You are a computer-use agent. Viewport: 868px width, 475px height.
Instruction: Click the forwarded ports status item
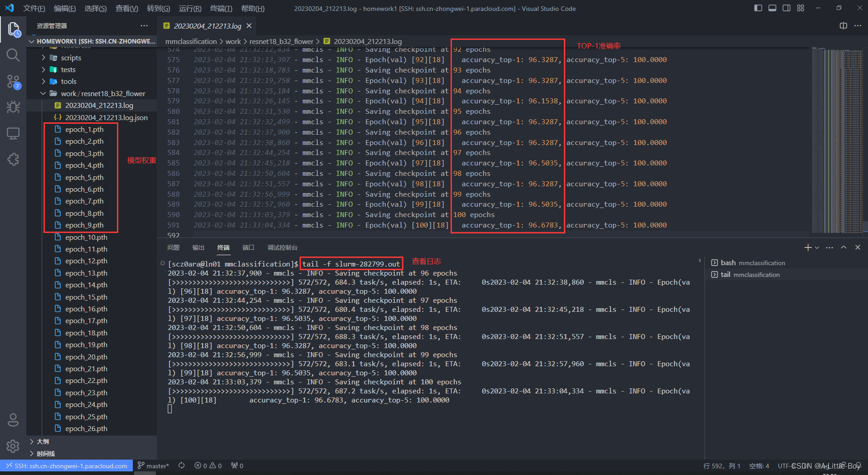coord(237,466)
